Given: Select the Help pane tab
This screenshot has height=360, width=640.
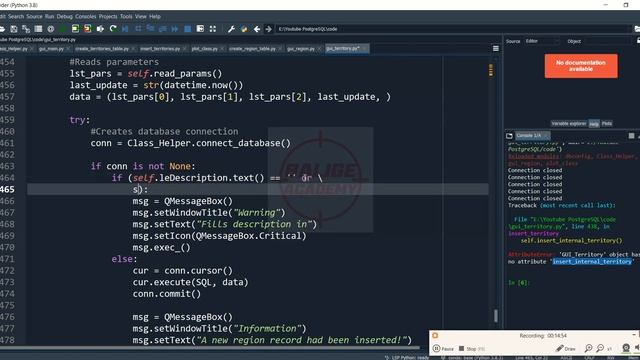Looking at the screenshot, I should pos(594,124).
